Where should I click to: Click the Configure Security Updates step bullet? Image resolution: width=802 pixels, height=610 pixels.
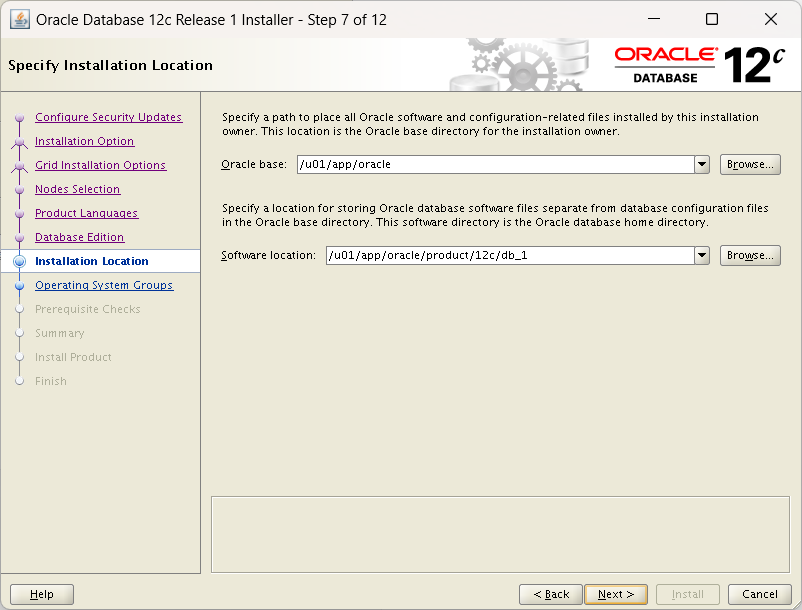(x=19, y=118)
